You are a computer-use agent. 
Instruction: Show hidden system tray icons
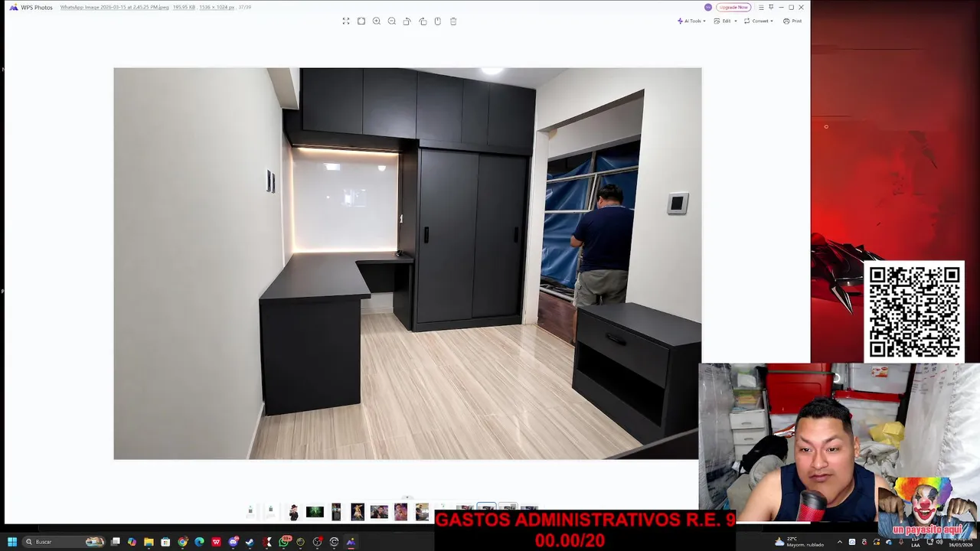[840, 542]
